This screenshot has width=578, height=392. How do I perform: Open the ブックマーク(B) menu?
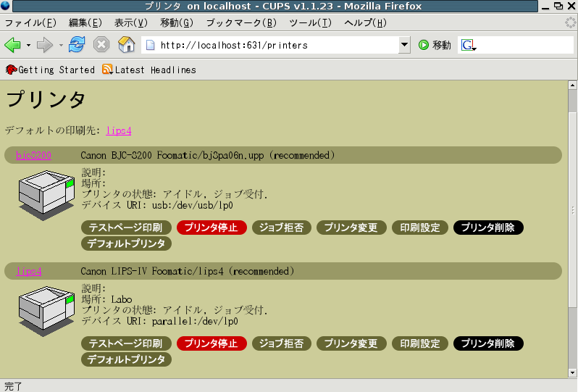click(241, 23)
